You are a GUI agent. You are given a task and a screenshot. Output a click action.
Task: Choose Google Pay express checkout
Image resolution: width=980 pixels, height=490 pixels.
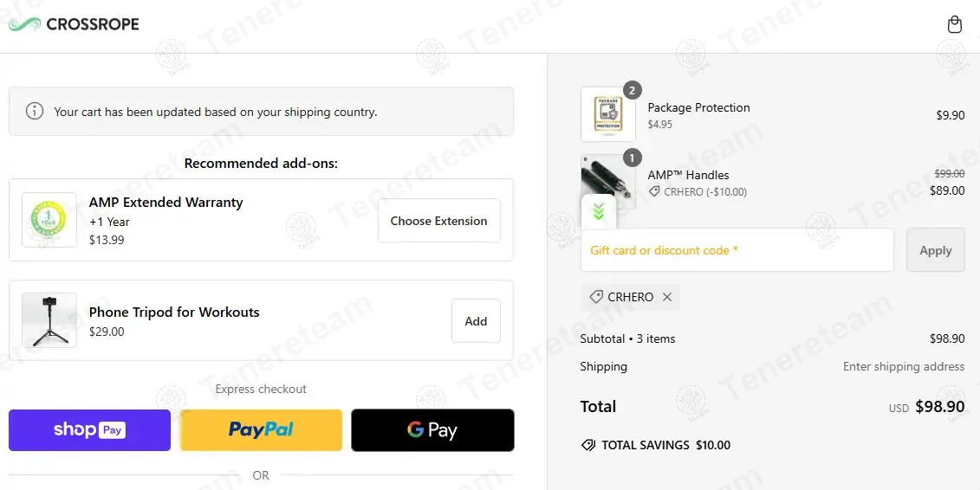pyautogui.click(x=432, y=430)
